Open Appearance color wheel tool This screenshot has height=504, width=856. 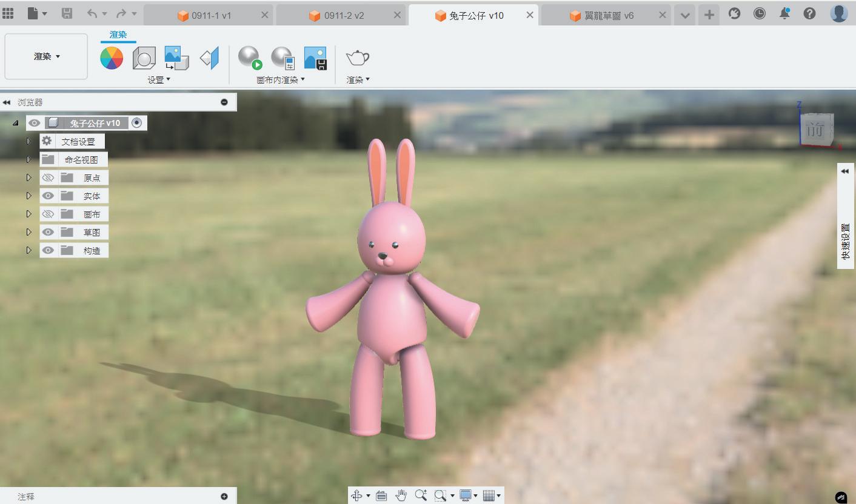coord(112,58)
